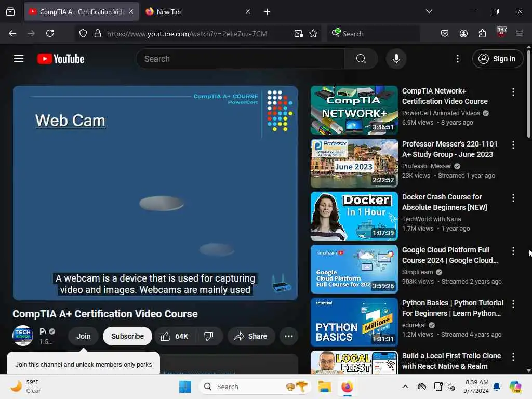The width and height of the screenshot is (532, 399).
Task: Open options menu for Docker Crash Course
Action: (x=513, y=198)
